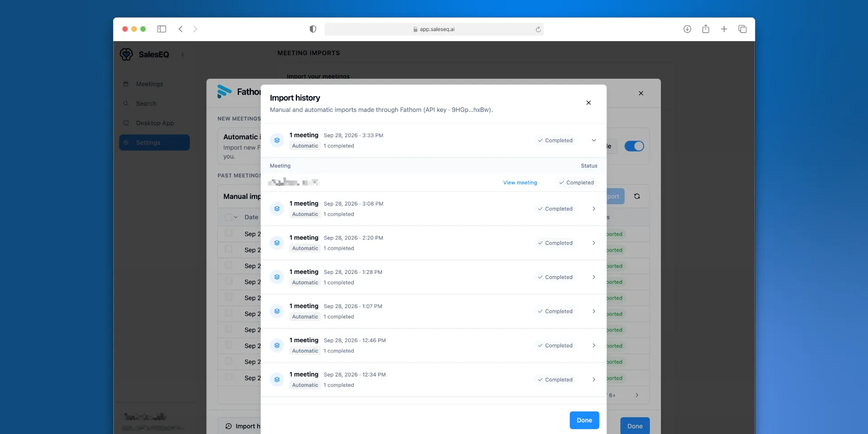Screen dimensions: 868x434
Task: Click the layers icon for 1:28 PM import
Action: pos(277,277)
